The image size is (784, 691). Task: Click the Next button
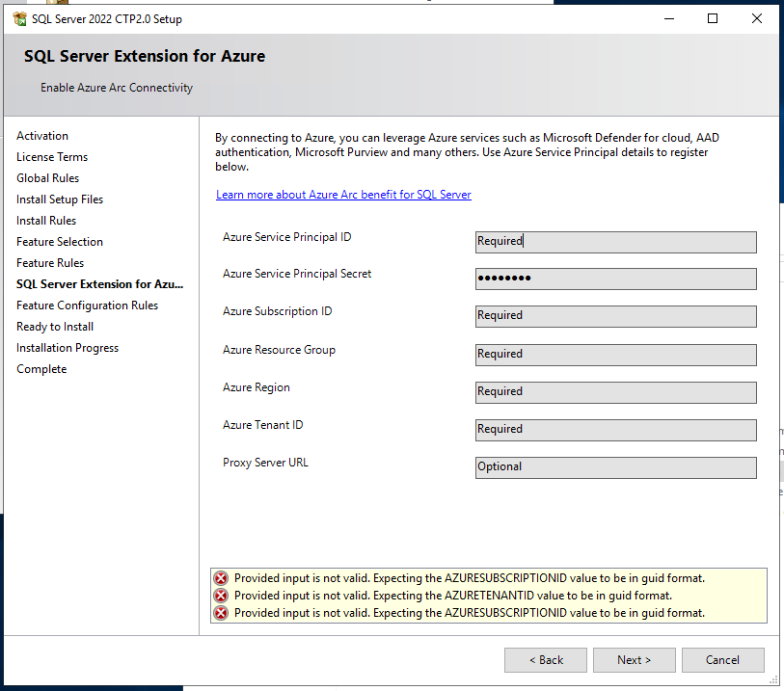(x=634, y=660)
